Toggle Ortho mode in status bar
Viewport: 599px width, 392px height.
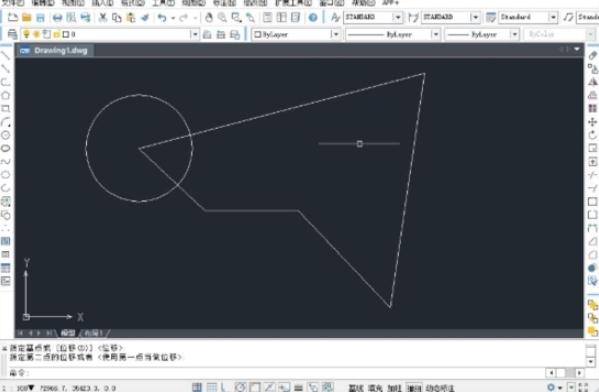point(226,387)
